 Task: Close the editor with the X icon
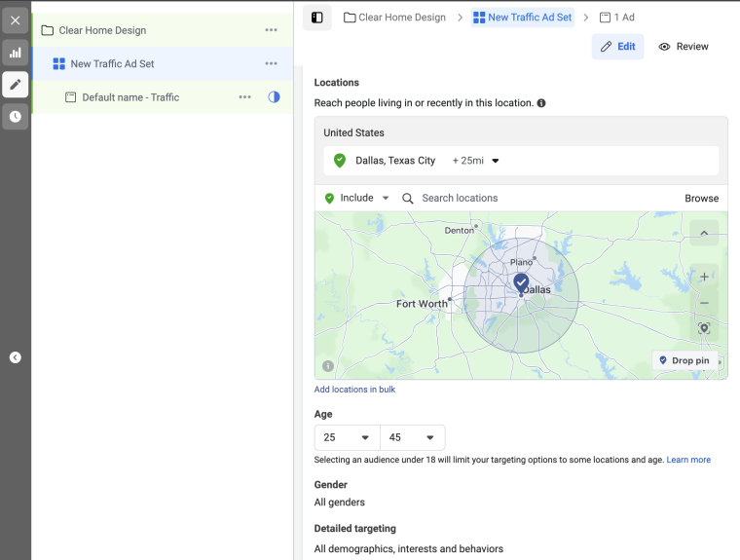[x=16, y=20]
